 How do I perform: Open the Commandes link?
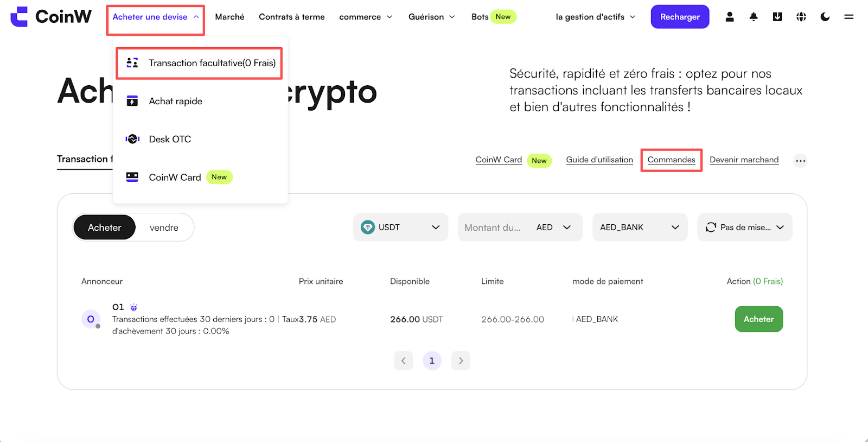point(671,160)
